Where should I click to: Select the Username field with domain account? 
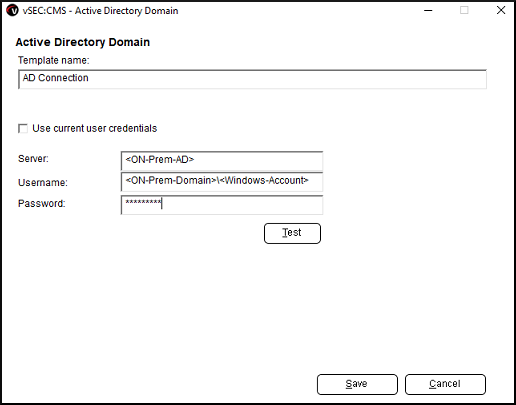(x=222, y=182)
